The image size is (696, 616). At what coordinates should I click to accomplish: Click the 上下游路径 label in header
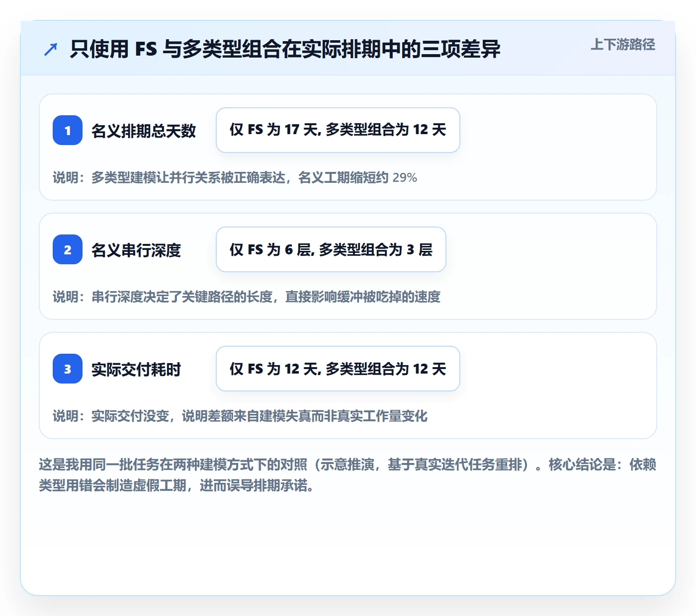point(622,45)
